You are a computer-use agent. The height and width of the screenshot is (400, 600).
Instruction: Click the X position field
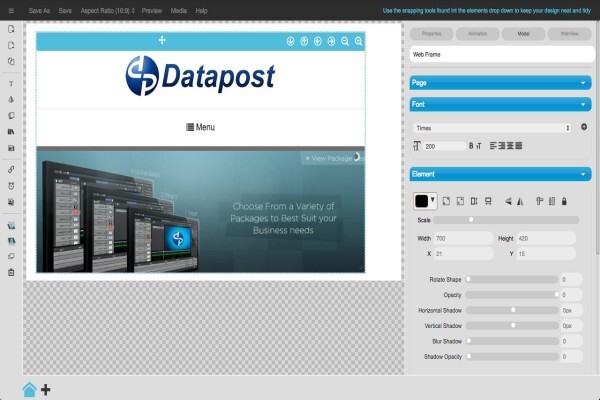[463, 254]
